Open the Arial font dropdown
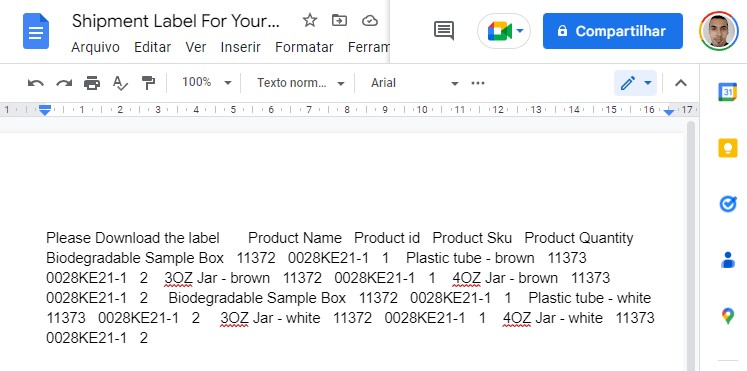 tap(414, 83)
